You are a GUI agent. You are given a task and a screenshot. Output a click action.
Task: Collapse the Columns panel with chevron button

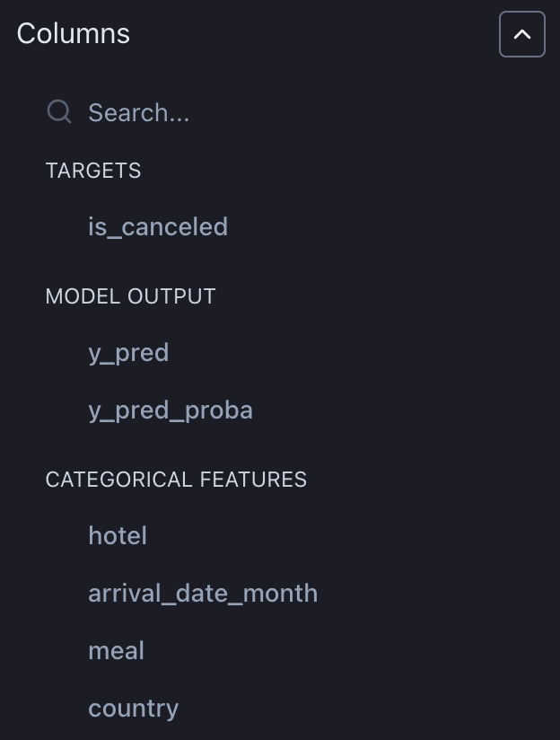[521, 35]
